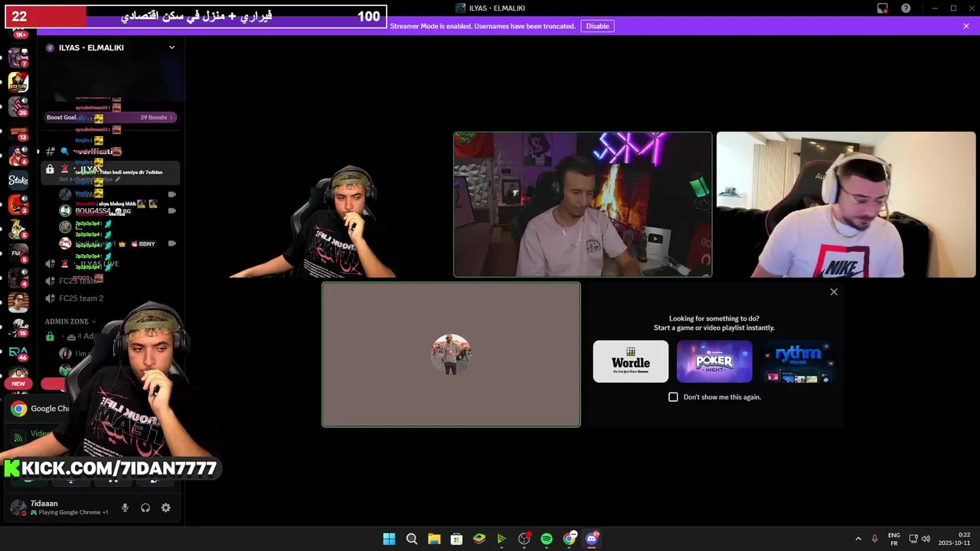Open the taskbar clock and calendar
980x551 pixels.
click(x=954, y=539)
